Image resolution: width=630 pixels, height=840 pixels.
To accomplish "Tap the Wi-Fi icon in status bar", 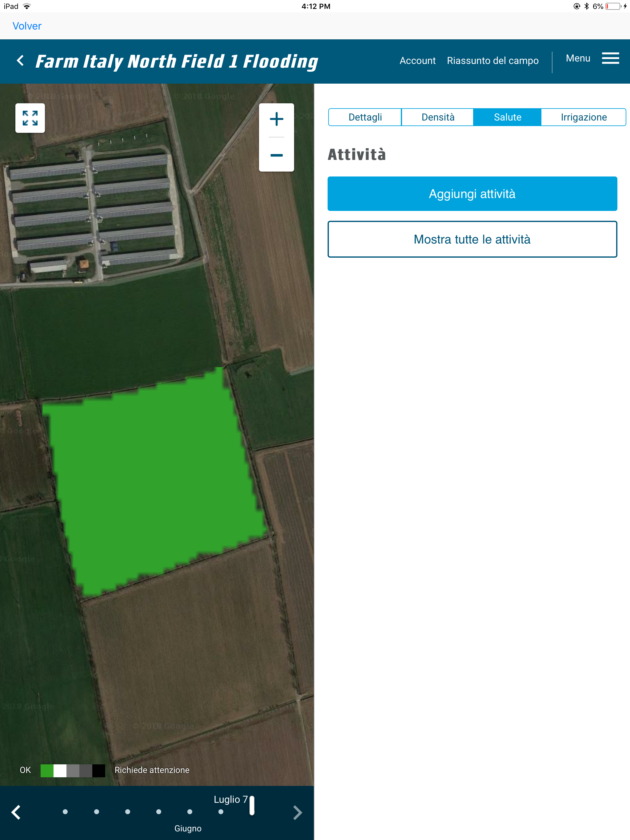I will [26, 6].
